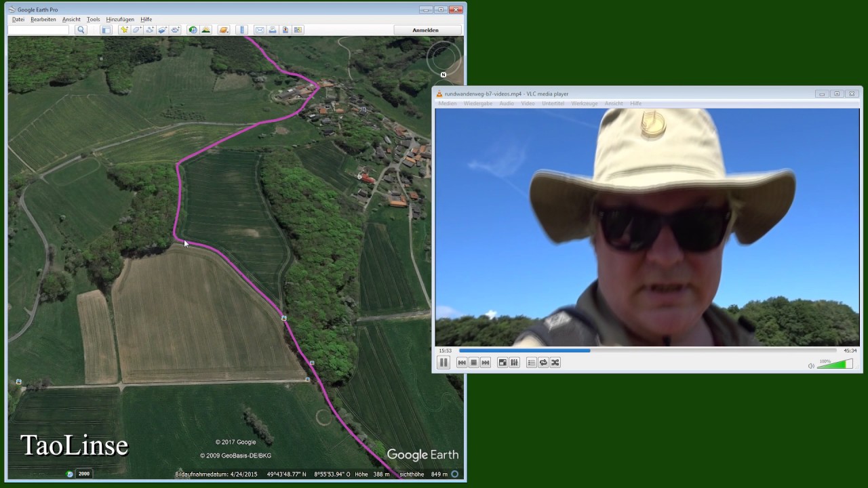Open the Datei menu in Google Earth
Viewport: 868px width, 488px height.
18,19
